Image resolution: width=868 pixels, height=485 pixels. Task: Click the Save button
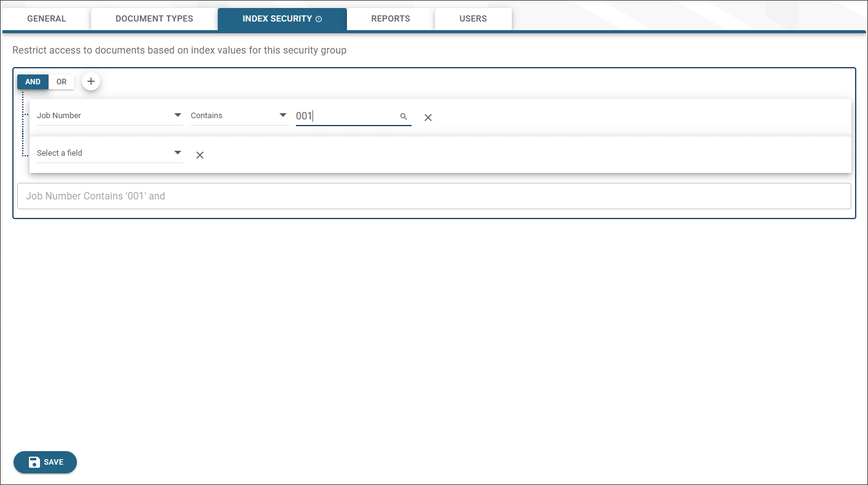click(45, 462)
